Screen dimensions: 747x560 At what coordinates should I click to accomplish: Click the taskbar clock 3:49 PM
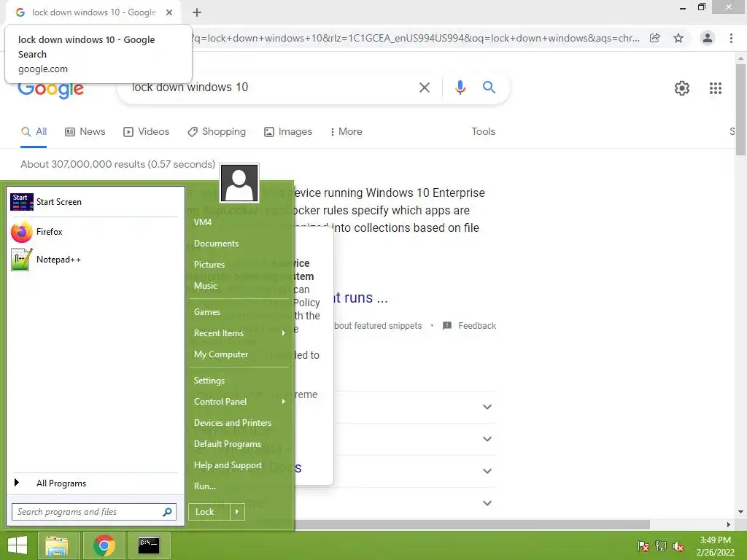click(x=715, y=540)
